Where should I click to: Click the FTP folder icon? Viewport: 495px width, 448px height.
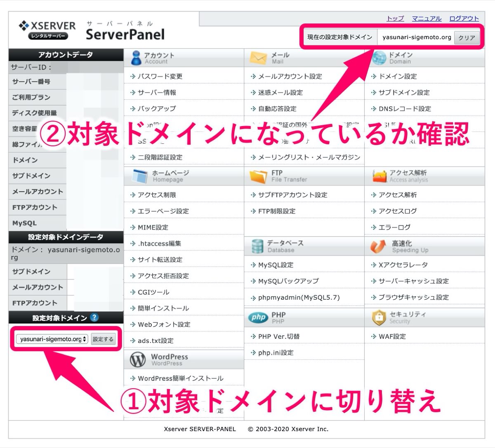pos(258,176)
